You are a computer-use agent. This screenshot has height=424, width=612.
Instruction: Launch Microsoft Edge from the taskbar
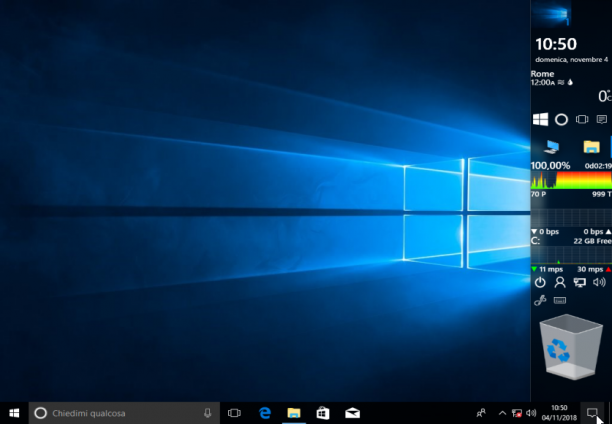click(x=265, y=413)
